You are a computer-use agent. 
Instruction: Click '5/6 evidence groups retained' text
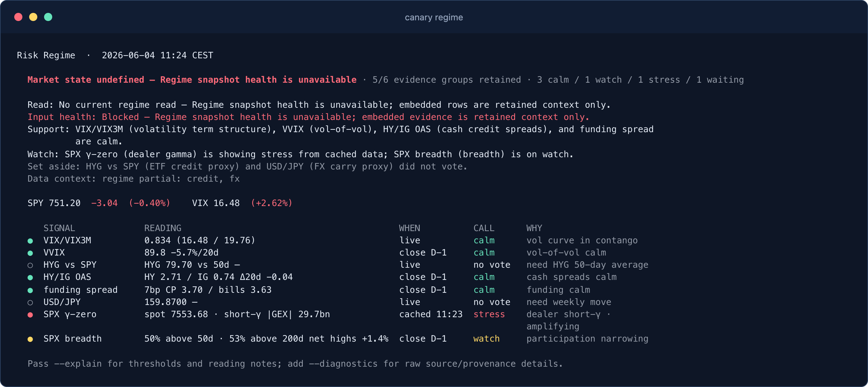click(x=447, y=80)
